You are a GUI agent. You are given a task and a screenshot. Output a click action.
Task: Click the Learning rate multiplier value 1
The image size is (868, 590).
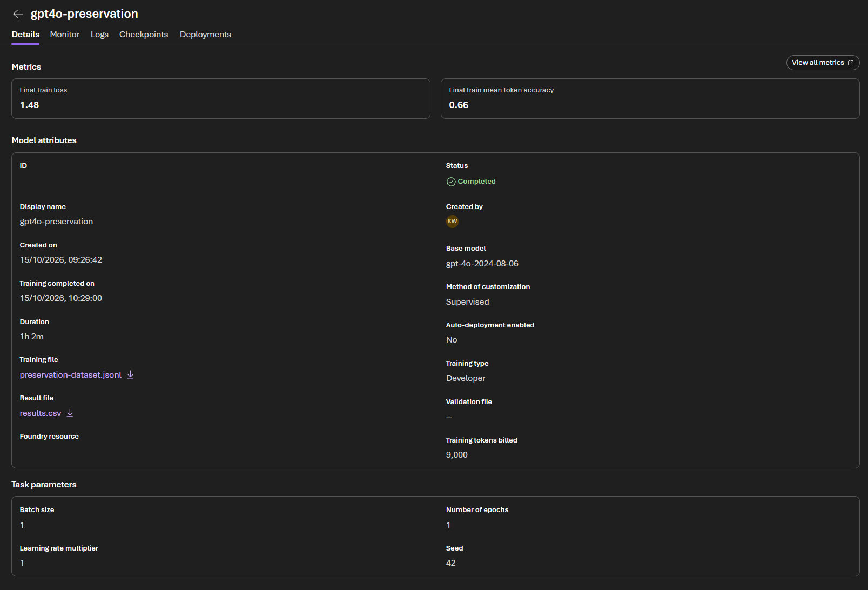(x=22, y=563)
